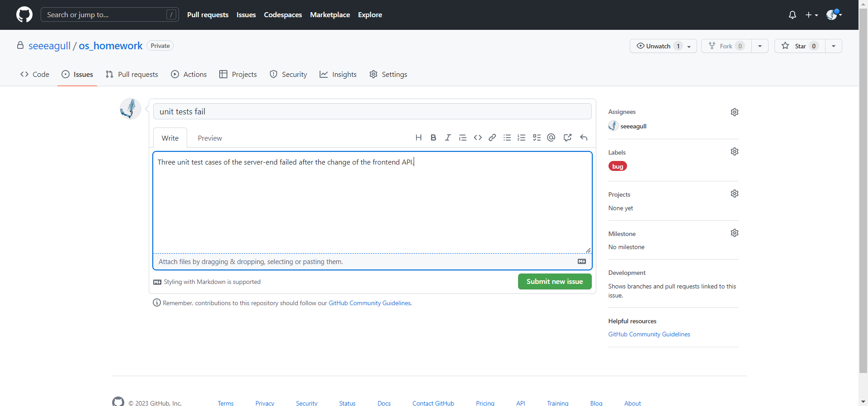Click the Markdown icon in attach bar

point(582,261)
